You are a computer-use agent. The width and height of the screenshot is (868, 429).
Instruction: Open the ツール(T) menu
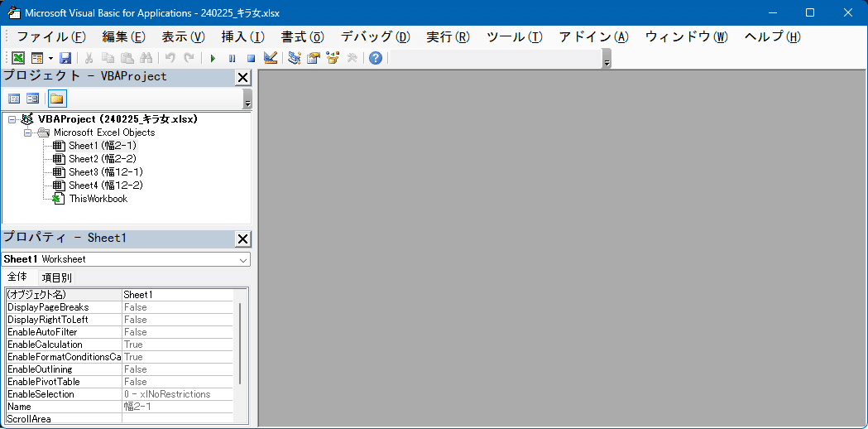click(x=515, y=37)
